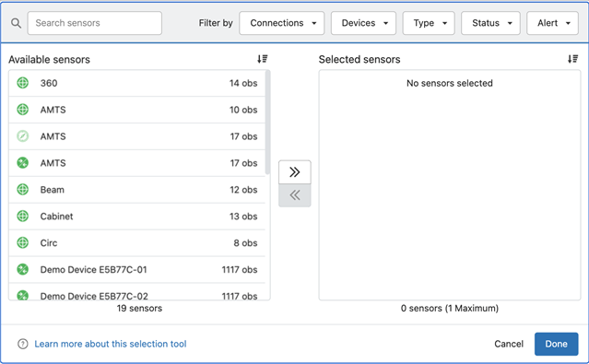The image size is (589, 364).
Task: Expand the Type filter dropdown
Action: [x=429, y=23]
